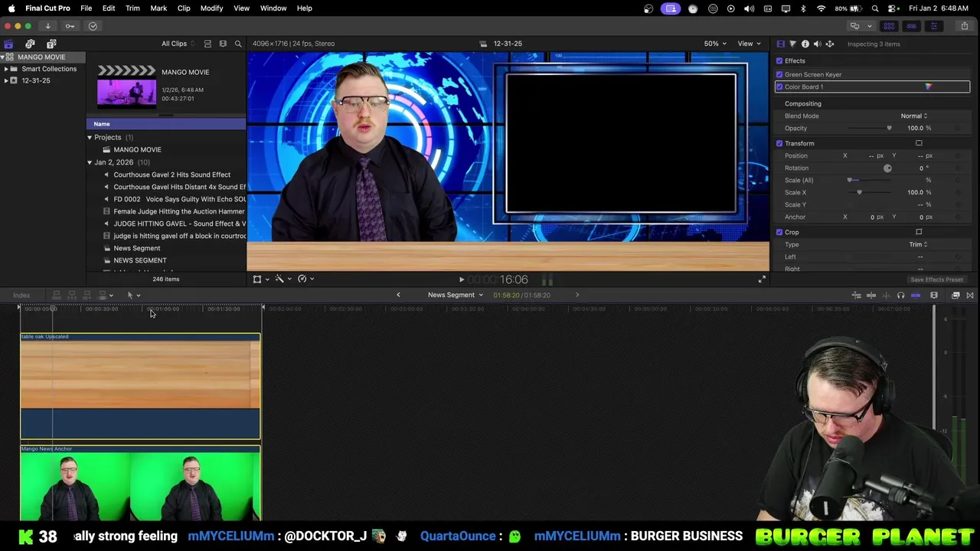Show the Libraries sidebar clapperboard icon
The height and width of the screenshot is (551, 980).
click(x=8, y=44)
